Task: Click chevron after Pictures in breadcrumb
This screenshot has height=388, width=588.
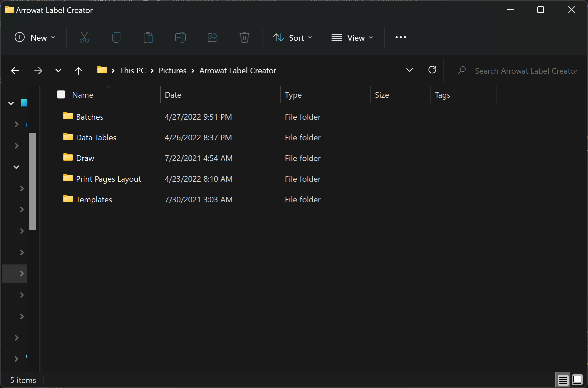Action: pos(193,71)
